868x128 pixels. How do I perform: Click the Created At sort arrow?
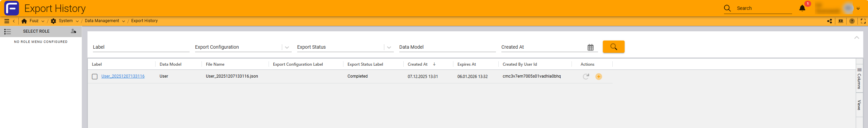pos(434,64)
